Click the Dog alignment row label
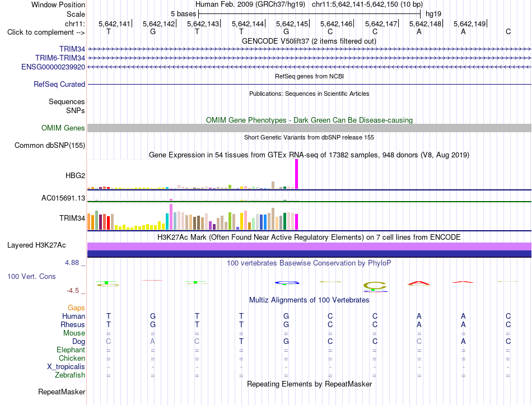The image size is (532, 405). (x=78, y=341)
